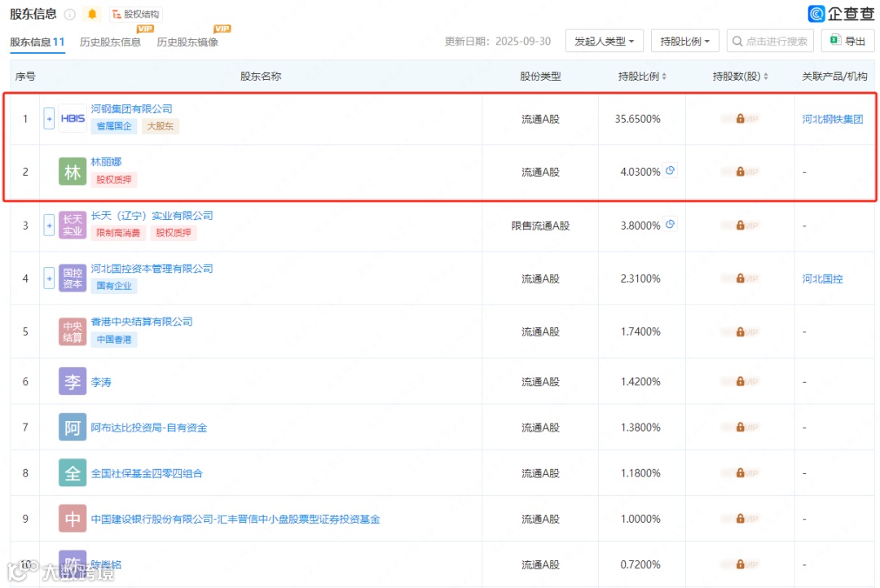Click the 国有企业 tag
Viewport: 880px width, 588px height.
(x=114, y=286)
